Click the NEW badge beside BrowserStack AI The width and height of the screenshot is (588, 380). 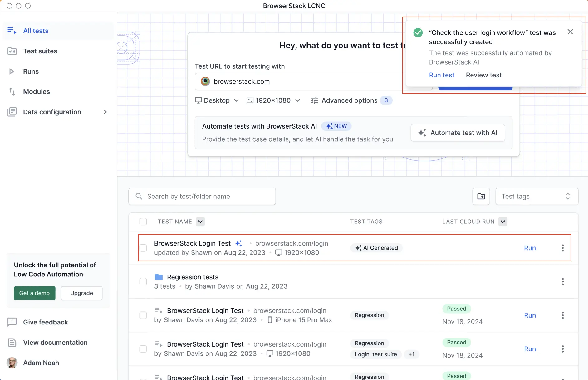pos(336,126)
